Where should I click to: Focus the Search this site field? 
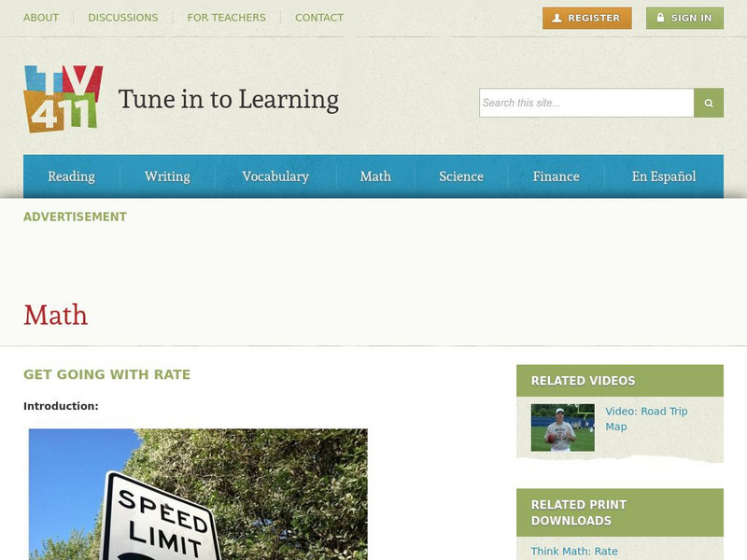(x=586, y=103)
